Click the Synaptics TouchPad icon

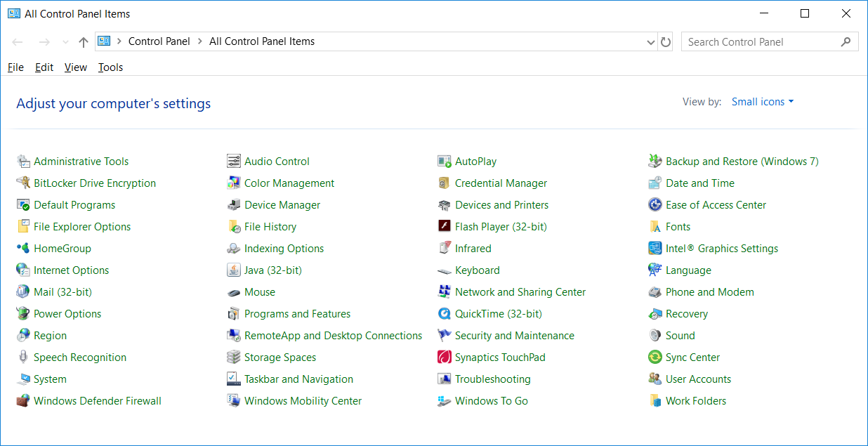click(445, 358)
